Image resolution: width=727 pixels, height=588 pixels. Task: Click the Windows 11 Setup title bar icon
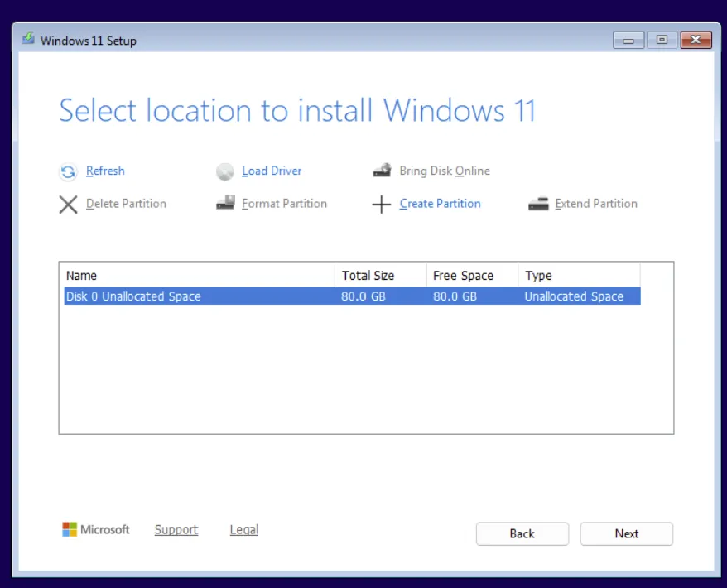tap(28, 38)
